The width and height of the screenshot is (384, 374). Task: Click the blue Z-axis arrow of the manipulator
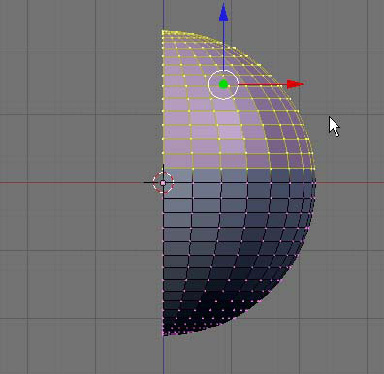coord(223,13)
